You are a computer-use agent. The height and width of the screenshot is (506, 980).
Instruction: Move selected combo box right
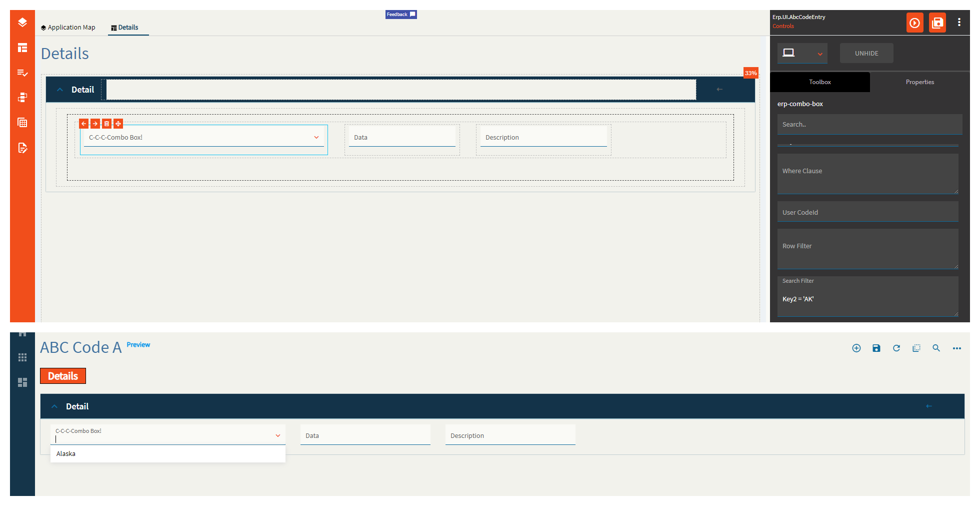click(x=95, y=124)
